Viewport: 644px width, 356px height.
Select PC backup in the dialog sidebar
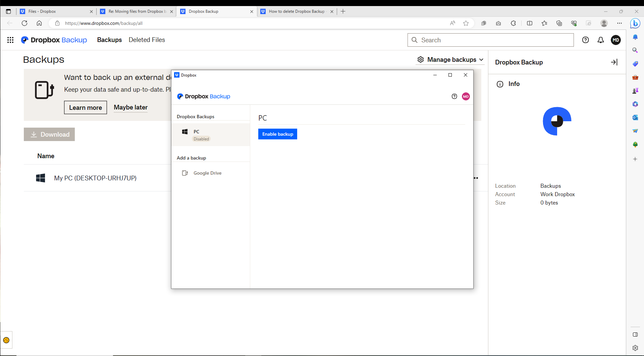[210, 135]
